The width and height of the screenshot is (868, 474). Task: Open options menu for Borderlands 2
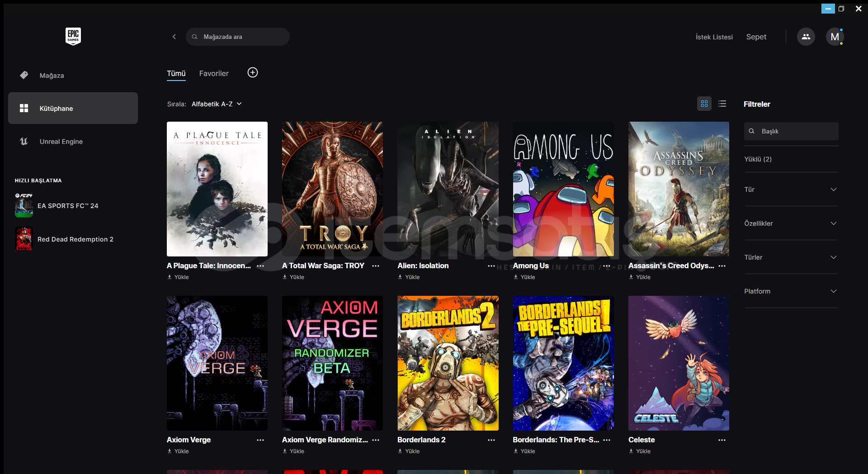491,440
